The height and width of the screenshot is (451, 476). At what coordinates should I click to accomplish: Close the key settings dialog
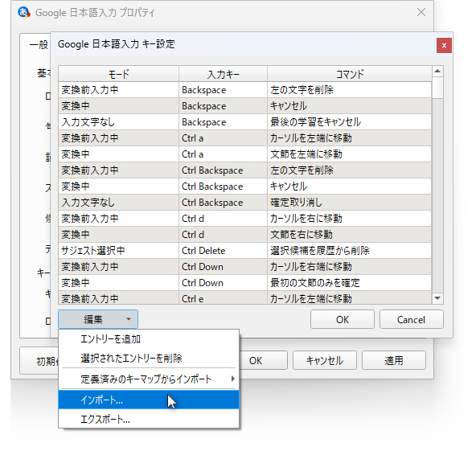(444, 46)
